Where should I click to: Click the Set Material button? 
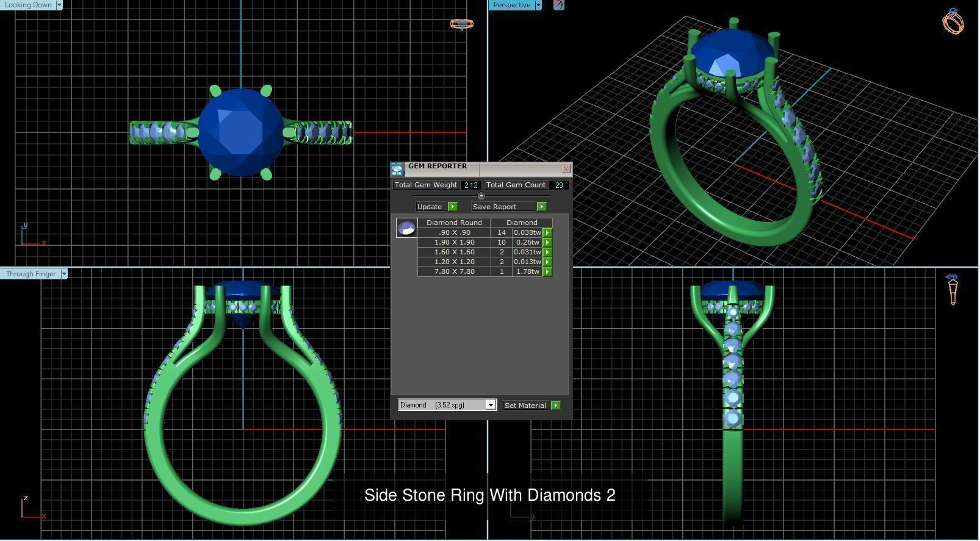525,405
